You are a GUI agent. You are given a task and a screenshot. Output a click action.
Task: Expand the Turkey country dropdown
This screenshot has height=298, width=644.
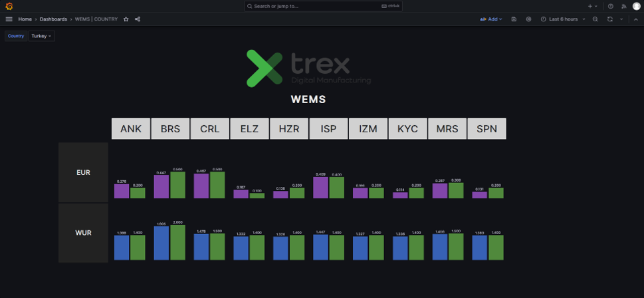point(41,36)
